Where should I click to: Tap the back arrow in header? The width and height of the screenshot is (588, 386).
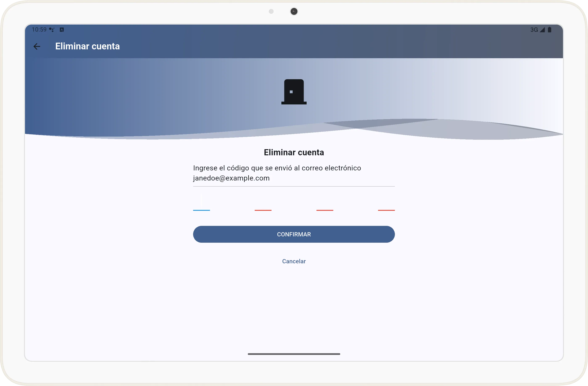[37, 46]
